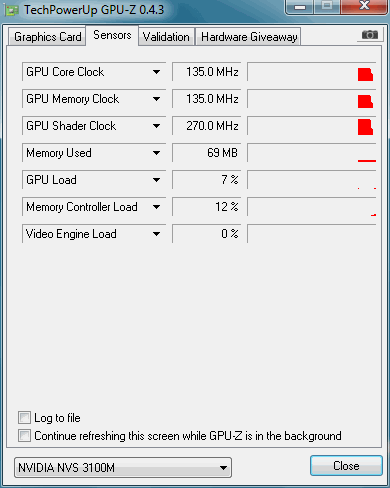Click the GPU-Z app icon in title bar
Viewport: 390px width, 488px height.
[11, 10]
